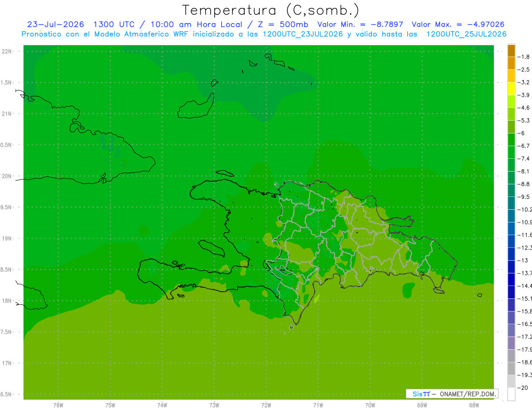Click the latitude tick label "19N"
Image resolution: width=532 pixels, height=411 pixels.
point(7,239)
